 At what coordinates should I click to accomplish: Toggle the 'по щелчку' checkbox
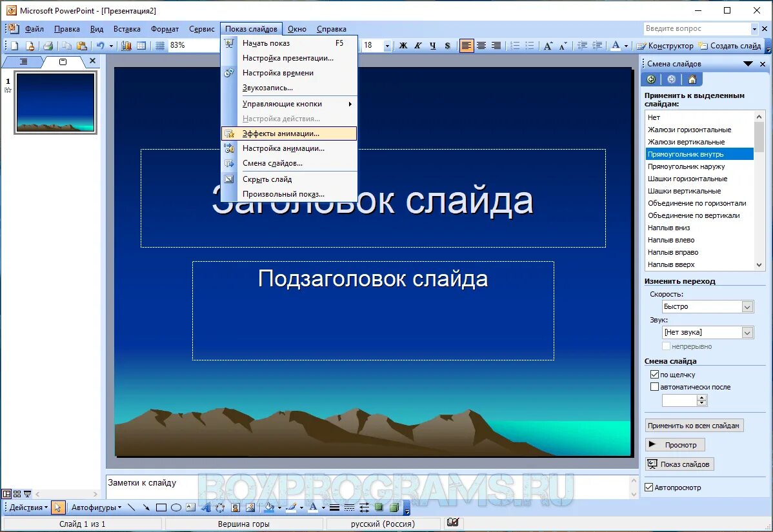coord(655,375)
